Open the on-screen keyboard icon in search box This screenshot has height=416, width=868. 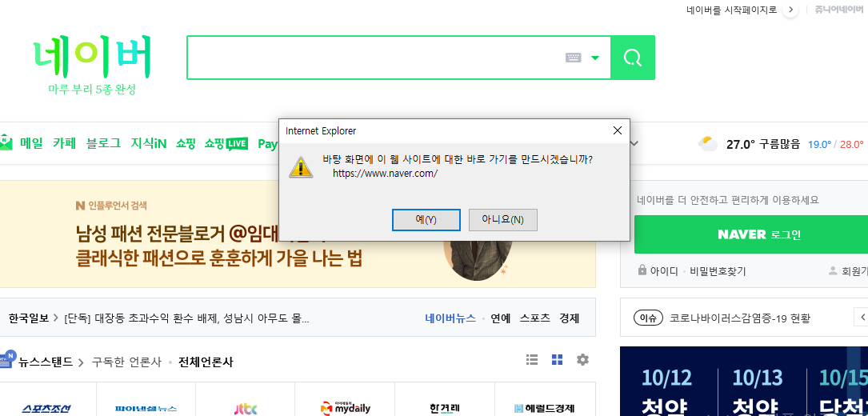point(573,58)
